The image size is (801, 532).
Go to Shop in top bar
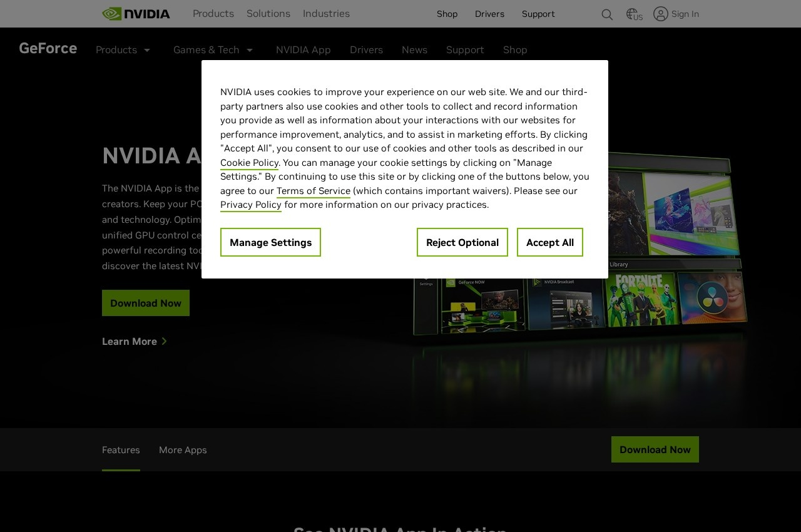447,14
